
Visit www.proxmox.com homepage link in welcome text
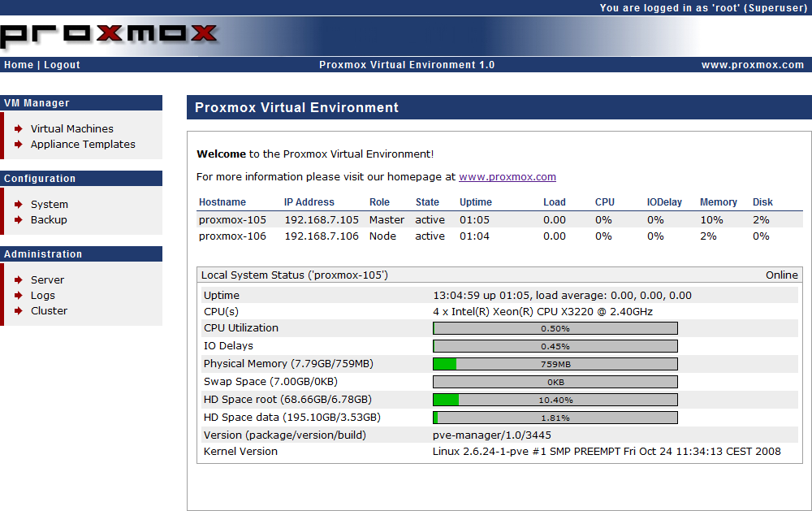[x=507, y=176]
